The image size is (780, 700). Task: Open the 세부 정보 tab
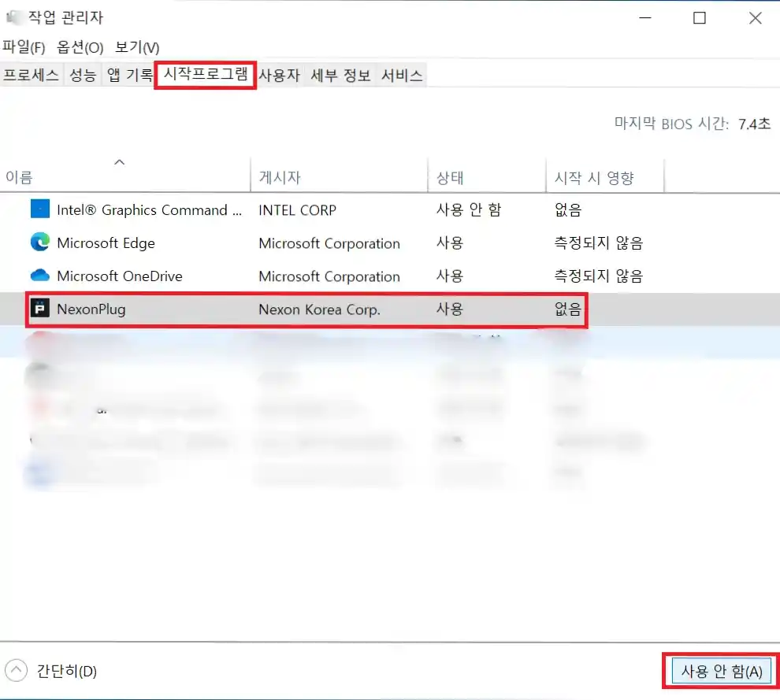tap(340, 75)
